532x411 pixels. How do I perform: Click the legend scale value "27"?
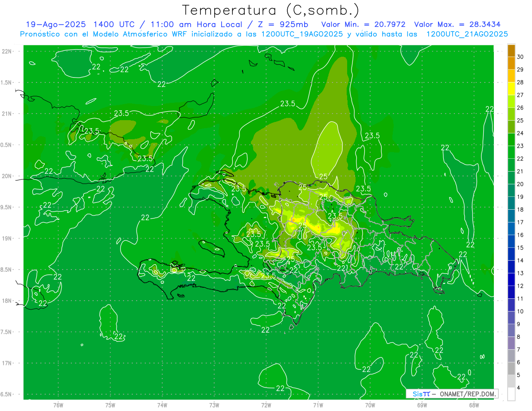pyautogui.click(x=520, y=95)
